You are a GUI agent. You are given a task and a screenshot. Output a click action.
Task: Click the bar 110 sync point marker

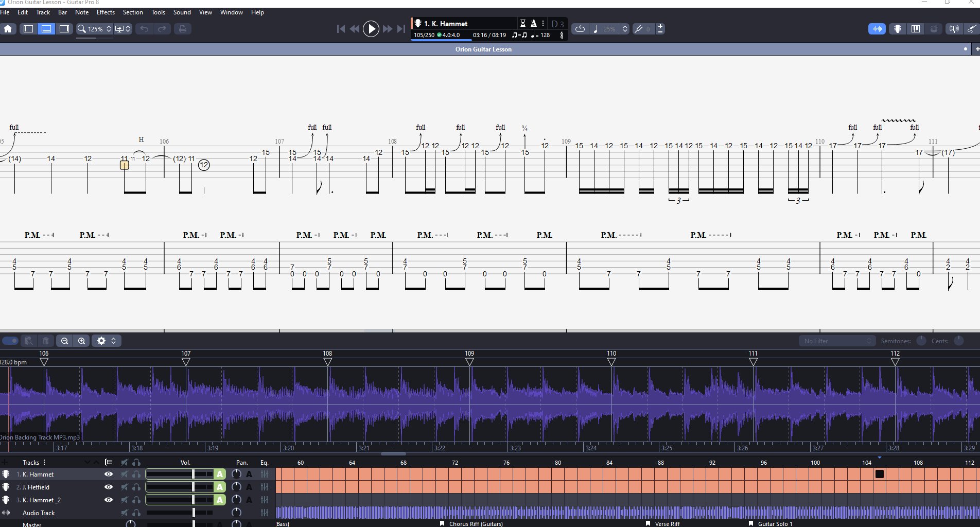click(x=611, y=362)
